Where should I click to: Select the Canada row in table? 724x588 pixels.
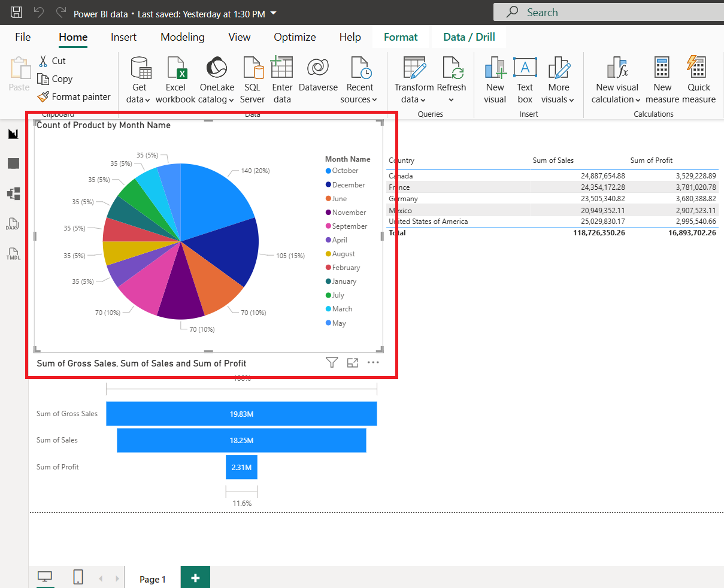coord(552,176)
